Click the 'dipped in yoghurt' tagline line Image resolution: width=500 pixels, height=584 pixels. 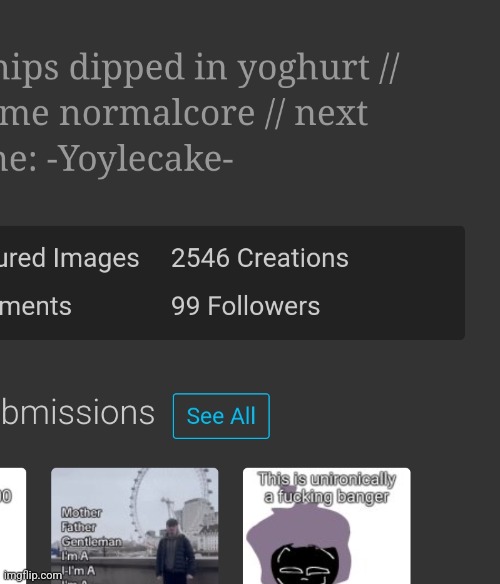tap(199, 68)
